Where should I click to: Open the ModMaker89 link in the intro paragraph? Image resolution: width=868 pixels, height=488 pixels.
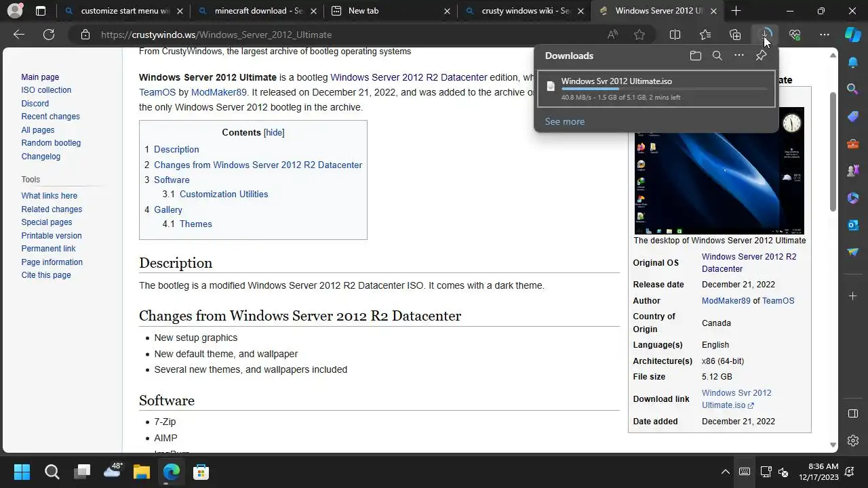tap(219, 92)
